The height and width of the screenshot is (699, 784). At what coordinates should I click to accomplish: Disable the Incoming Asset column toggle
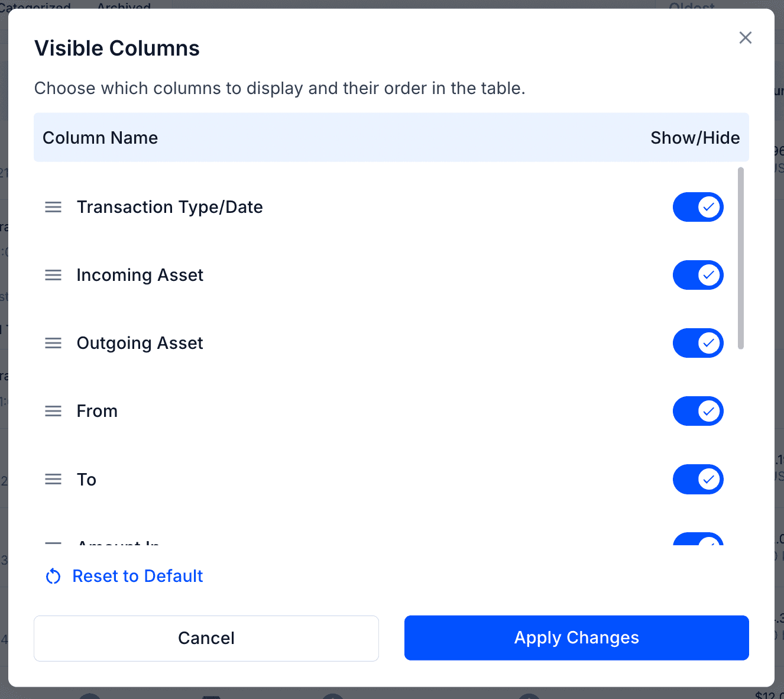click(x=698, y=275)
